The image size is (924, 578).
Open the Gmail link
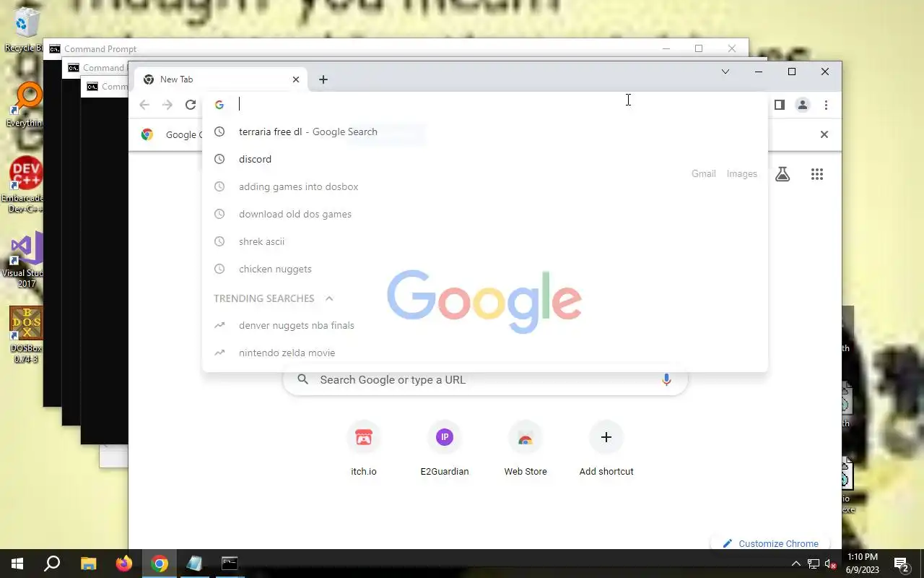[x=704, y=174]
